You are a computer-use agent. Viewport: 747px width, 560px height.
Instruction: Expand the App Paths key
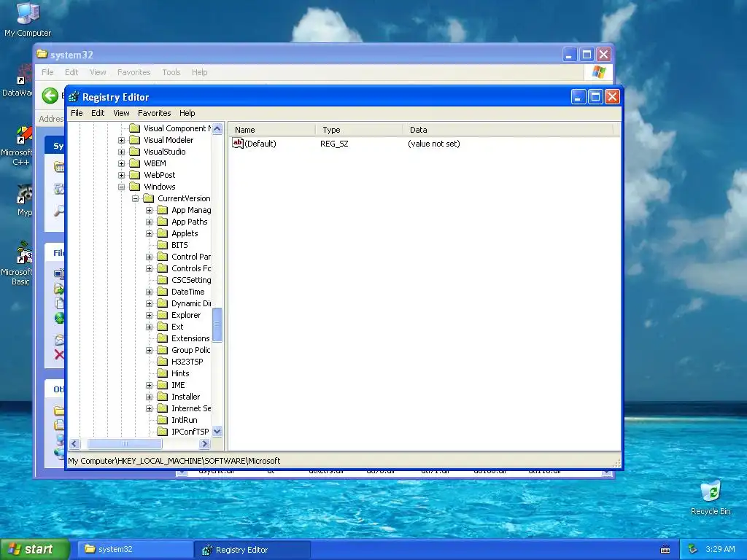pyautogui.click(x=149, y=222)
